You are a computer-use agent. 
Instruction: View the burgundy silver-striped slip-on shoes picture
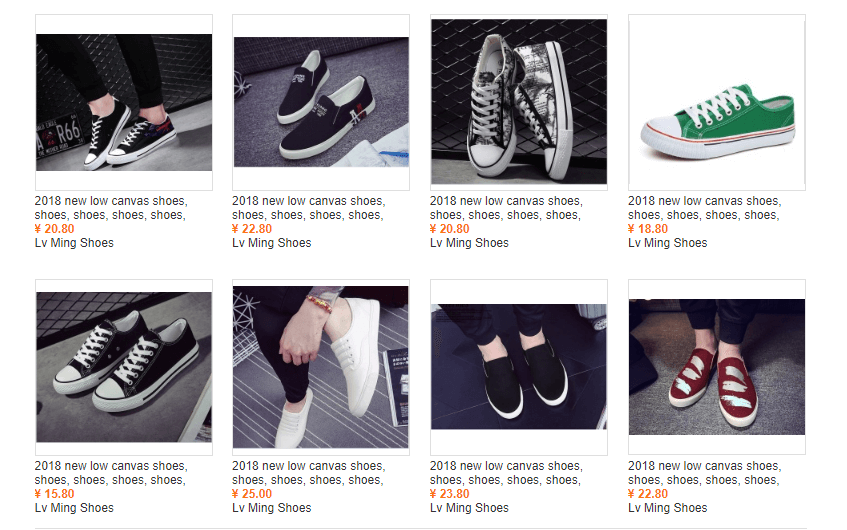(717, 367)
